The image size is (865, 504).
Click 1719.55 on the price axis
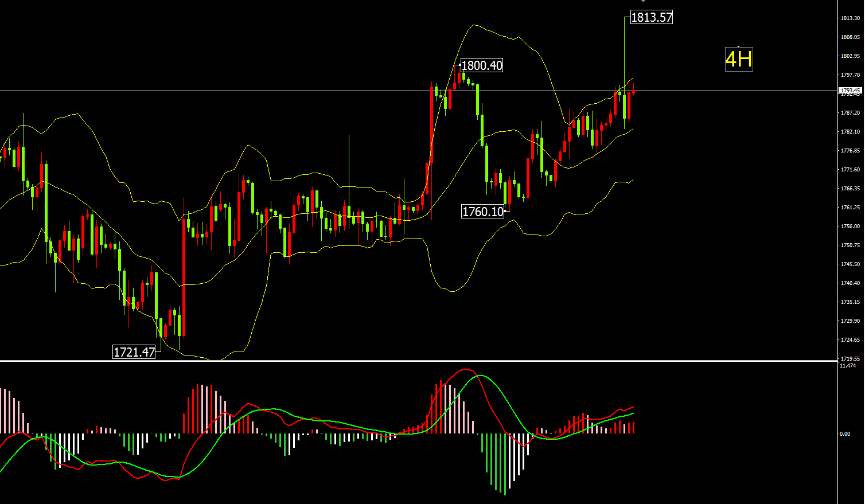[x=850, y=359]
